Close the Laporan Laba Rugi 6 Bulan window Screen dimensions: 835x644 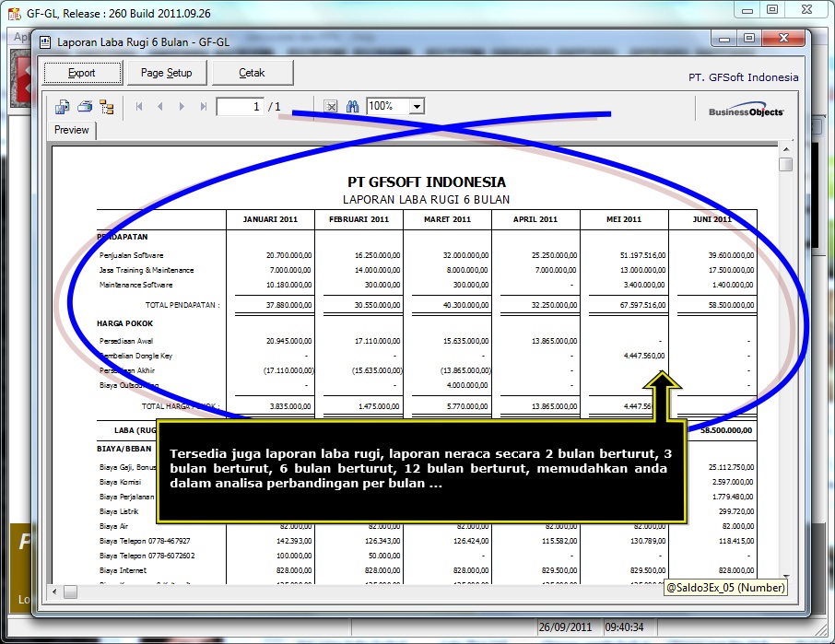tap(783, 39)
